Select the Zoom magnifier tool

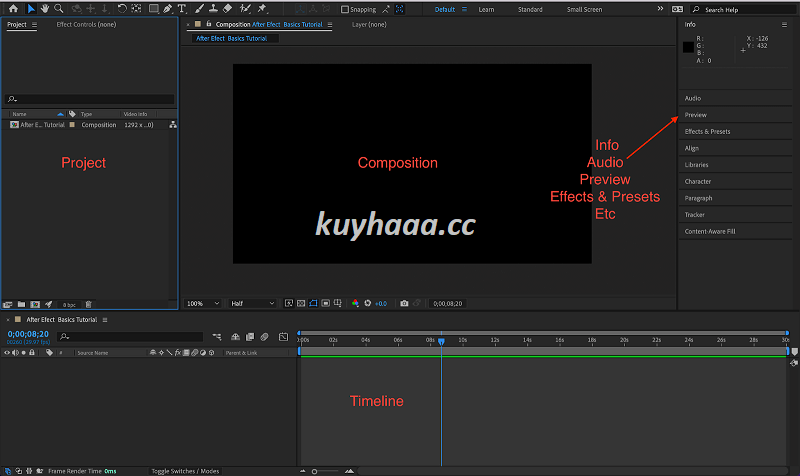tap(59, 9)
